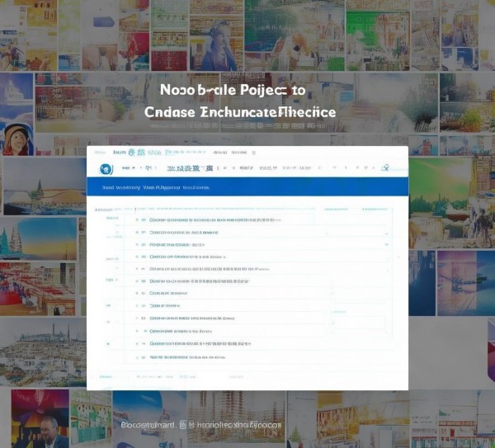Open the small chevron on the second row's right edge
Viewport: 495px width, 448px height.
point(387,233)
